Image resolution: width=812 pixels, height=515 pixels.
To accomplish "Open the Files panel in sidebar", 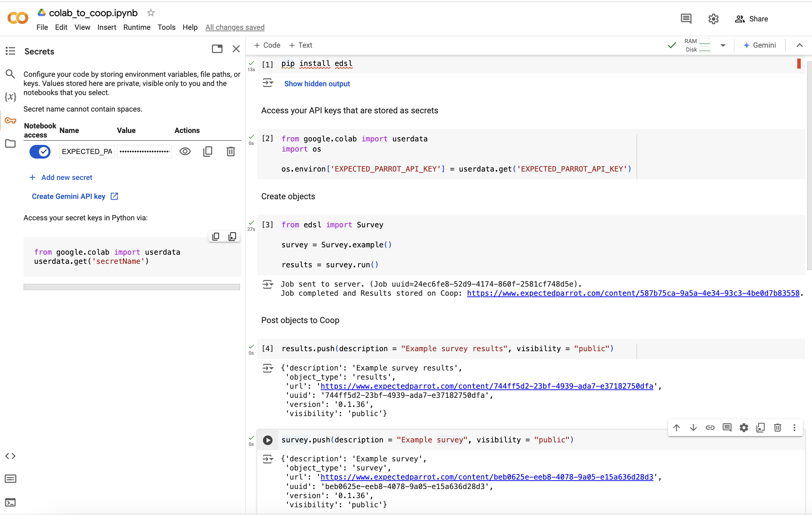I will pyautogui.click(x=10, y=143).
